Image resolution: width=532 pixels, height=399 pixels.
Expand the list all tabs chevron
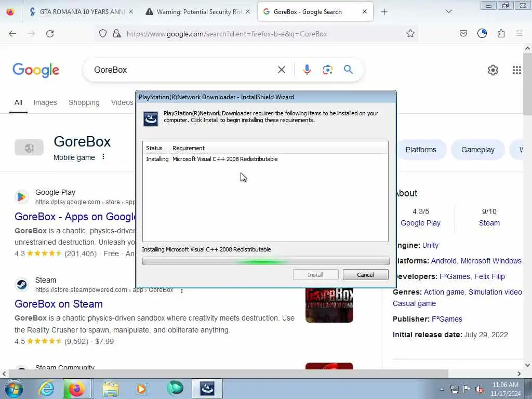click(448, 11)
